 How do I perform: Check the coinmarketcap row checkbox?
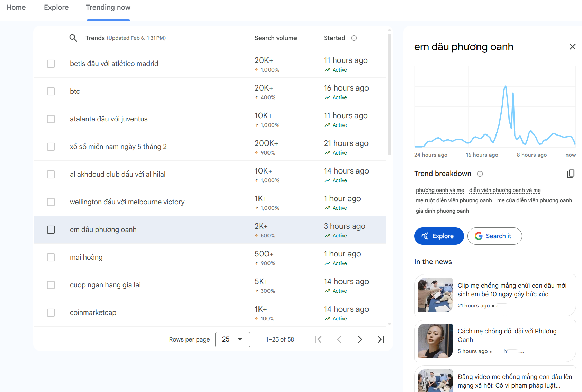[x=51, y=312]
